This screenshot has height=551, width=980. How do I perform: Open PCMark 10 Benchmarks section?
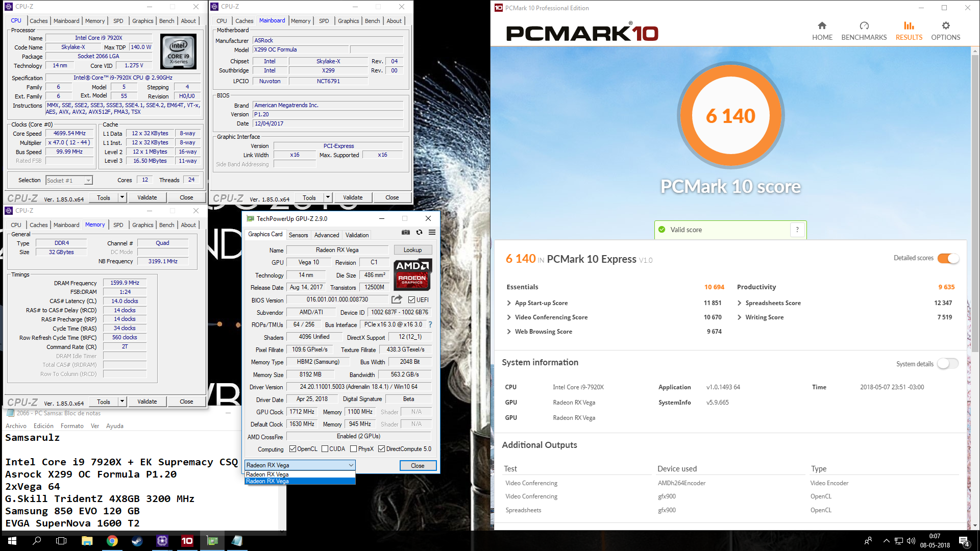864,31
